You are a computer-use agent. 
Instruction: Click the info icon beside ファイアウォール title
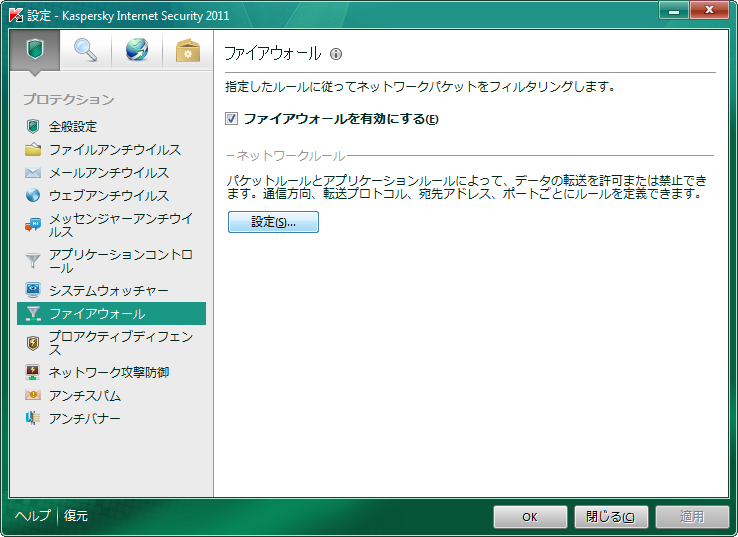tap(336, 54)
